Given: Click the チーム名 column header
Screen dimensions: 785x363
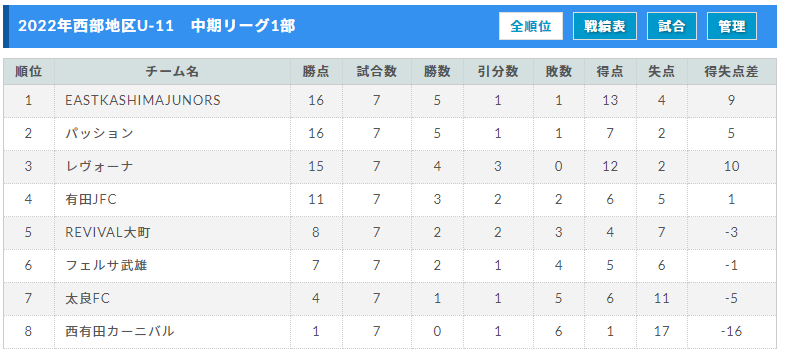Looking at the screenshot, I should pyautogui.click(x=172, y=72).
